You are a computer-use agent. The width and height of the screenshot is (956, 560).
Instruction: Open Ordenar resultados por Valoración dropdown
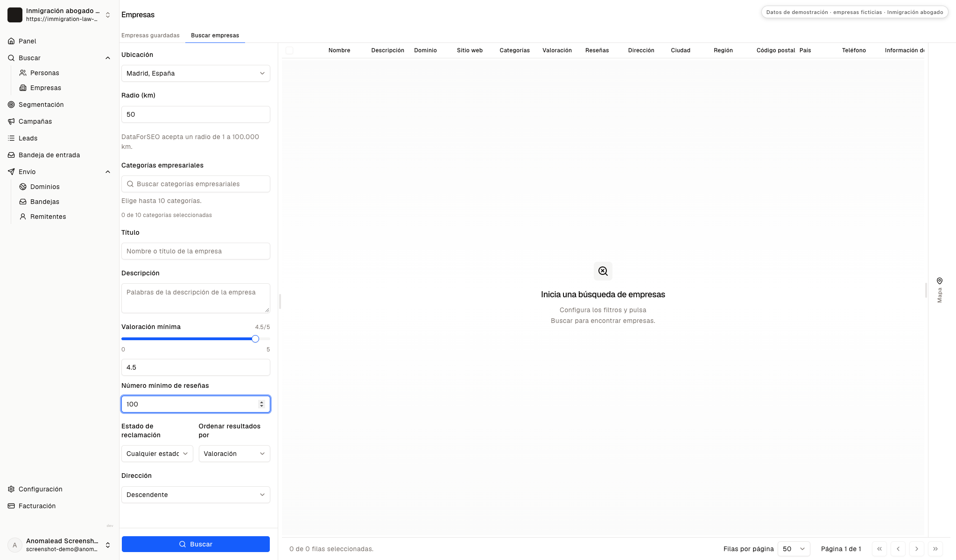click(234, 454)
